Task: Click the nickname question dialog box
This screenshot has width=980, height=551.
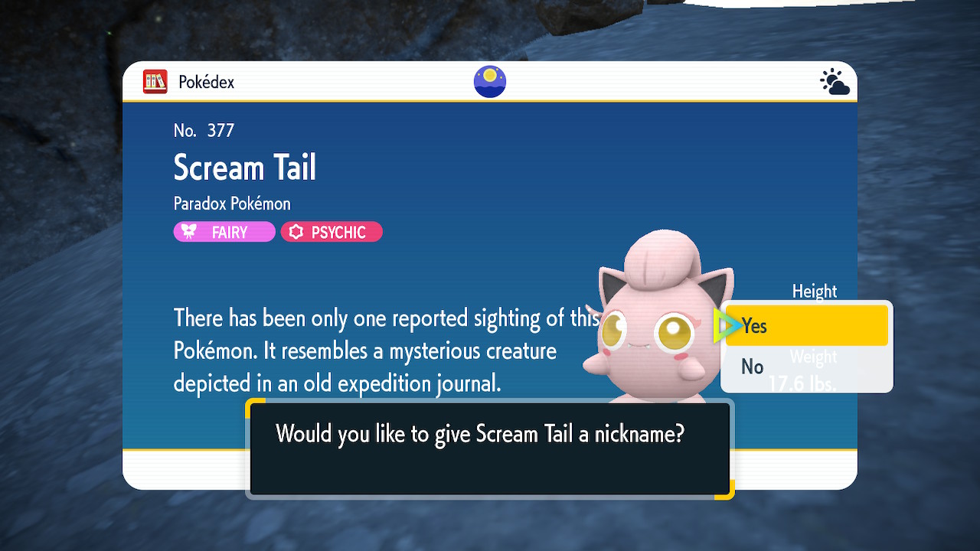Action: 490,449
